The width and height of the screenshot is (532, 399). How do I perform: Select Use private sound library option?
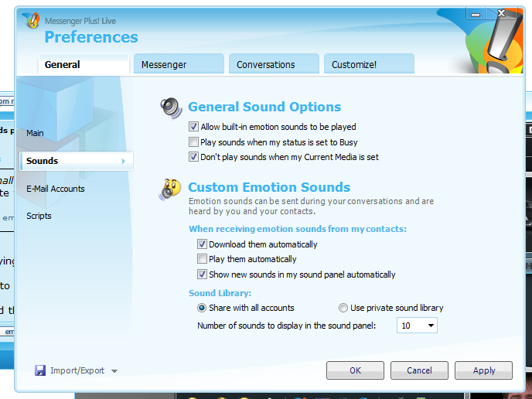(343, 308)
